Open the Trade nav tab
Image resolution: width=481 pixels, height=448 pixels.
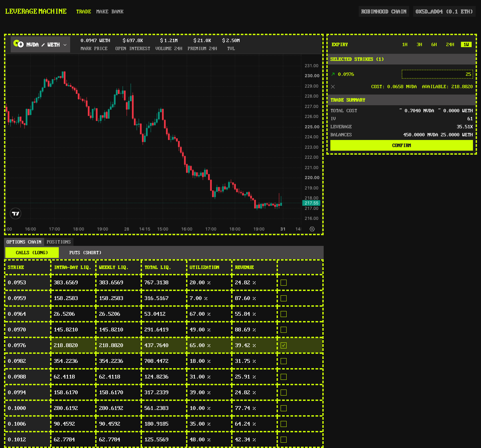tap(84, 12)
